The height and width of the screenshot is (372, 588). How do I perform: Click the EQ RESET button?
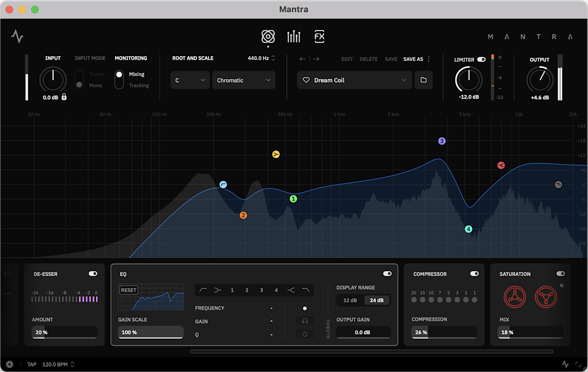click(129, 290)
